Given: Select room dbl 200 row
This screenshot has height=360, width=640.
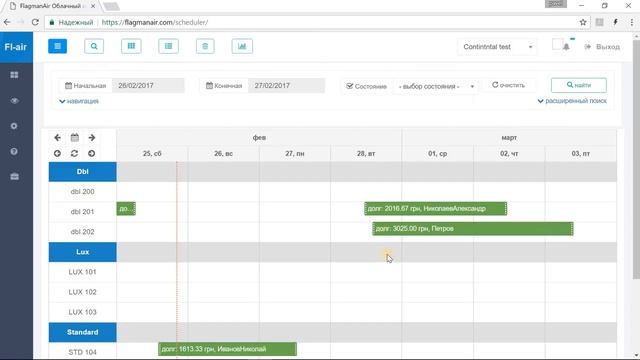Looking at the screenshot, I should (x=82, y=192).
